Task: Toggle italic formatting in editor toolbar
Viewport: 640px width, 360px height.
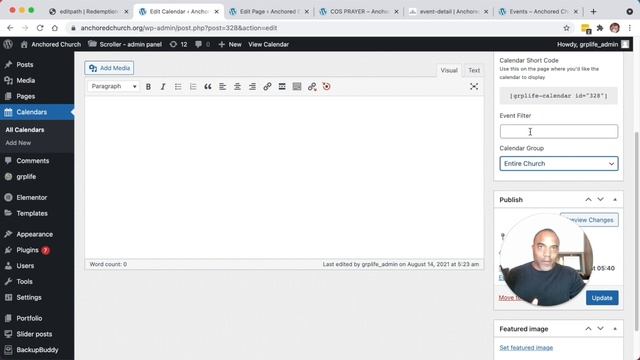Action: click(163, 87)
